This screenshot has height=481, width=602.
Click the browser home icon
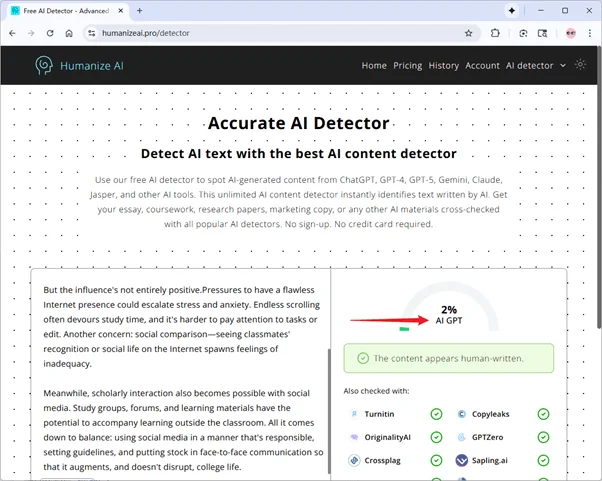click(69, 32)
